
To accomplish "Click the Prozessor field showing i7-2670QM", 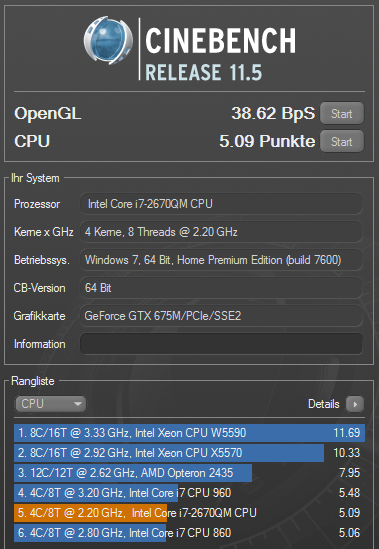I will tap(221, 204).
